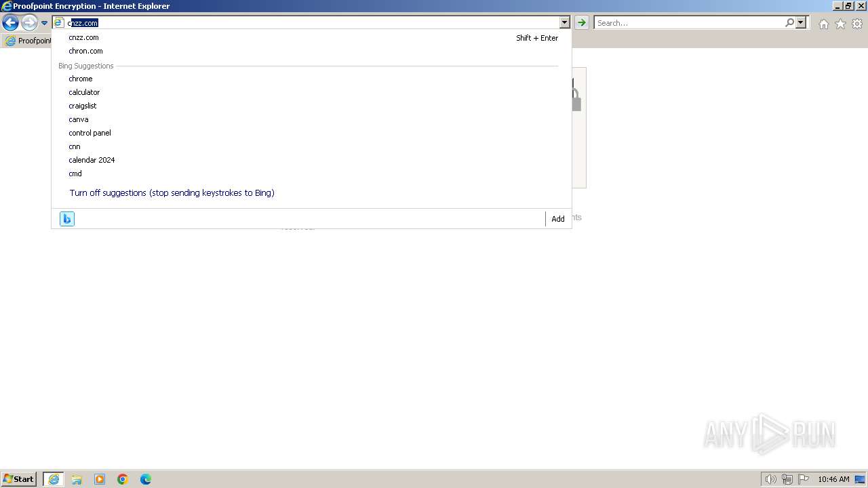Open the Tools gear icon
The width and height of the screenshot is (868, 488).
click(x=857, y=24)
